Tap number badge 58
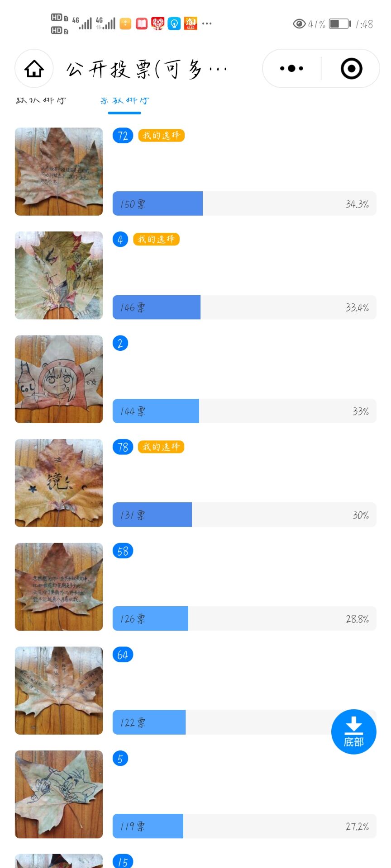The height and width of the screenshot is (868, 391). [x=123, y=551]
